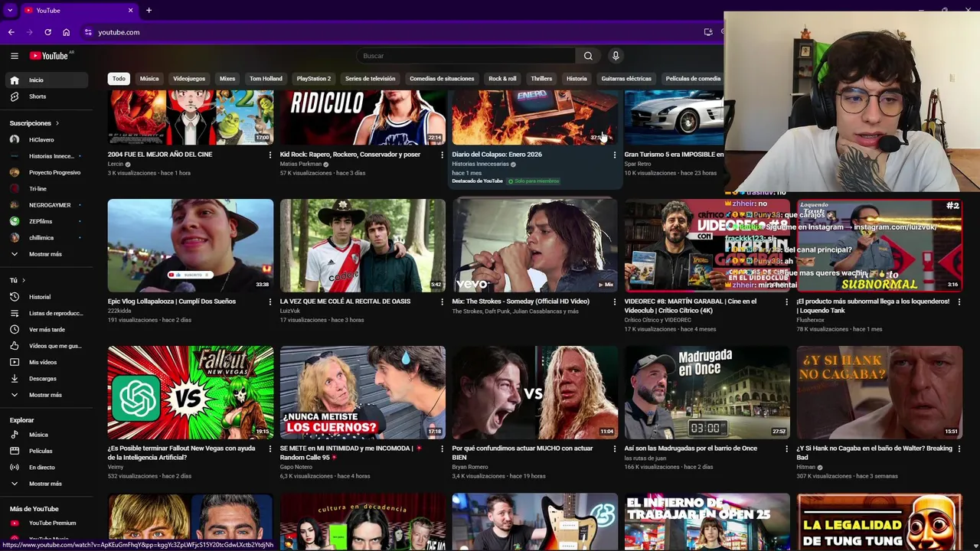Open Listas de reproducción in sidebar
Viewport: 980px width, 551px height.
tap(48, 313)
